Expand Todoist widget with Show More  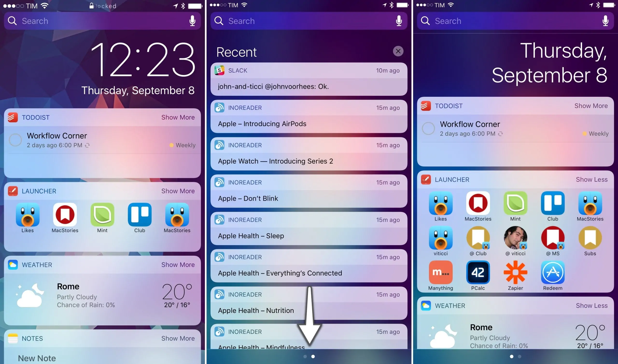point(178,117)
